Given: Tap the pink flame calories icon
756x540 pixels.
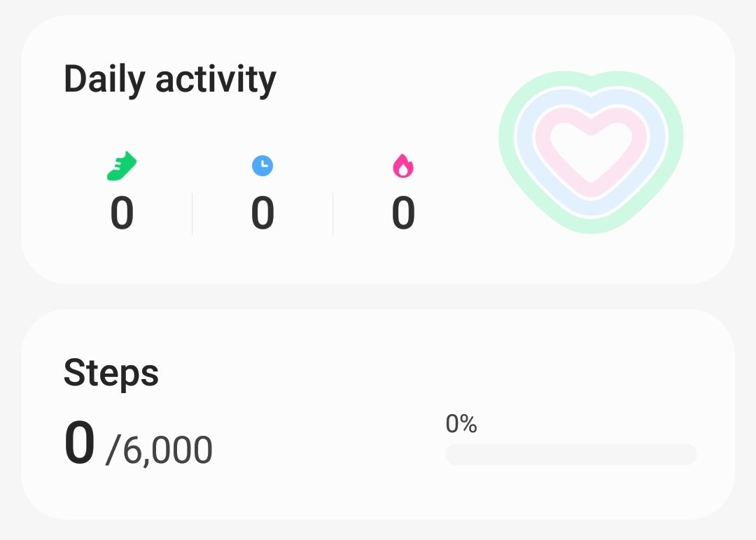Looking at the screenshot, I should pos(403,166).
